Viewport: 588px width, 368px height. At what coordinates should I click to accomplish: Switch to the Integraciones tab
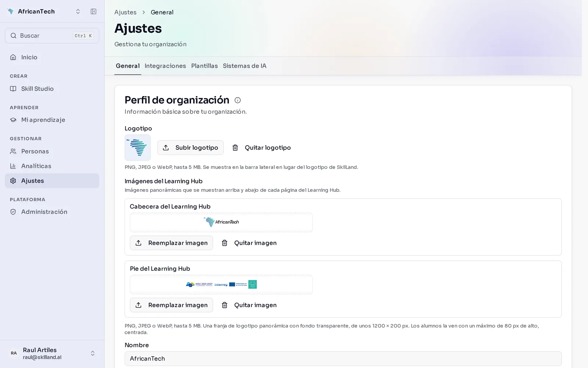click(x=165, y=66)
